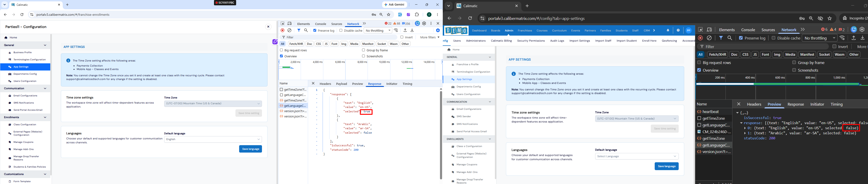Open No throttling dropdown in right dark DevTools

(x=820, y=38)
